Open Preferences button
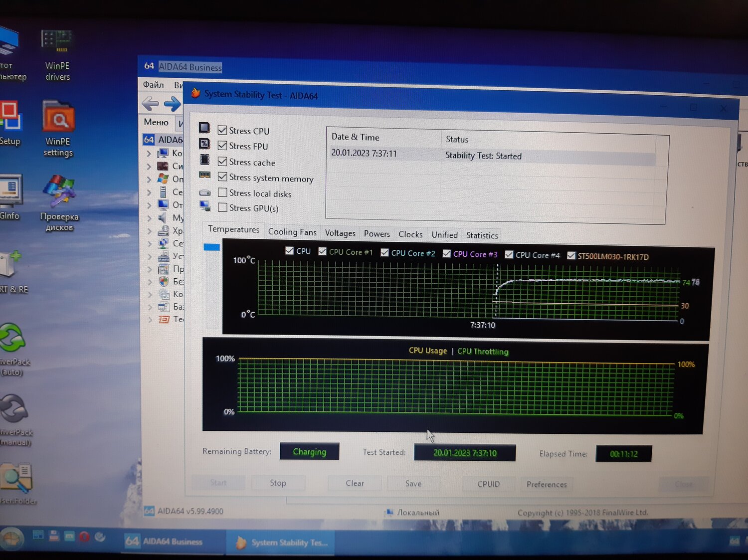The height and width of the screenshot is (560, 748). (547, 485)
